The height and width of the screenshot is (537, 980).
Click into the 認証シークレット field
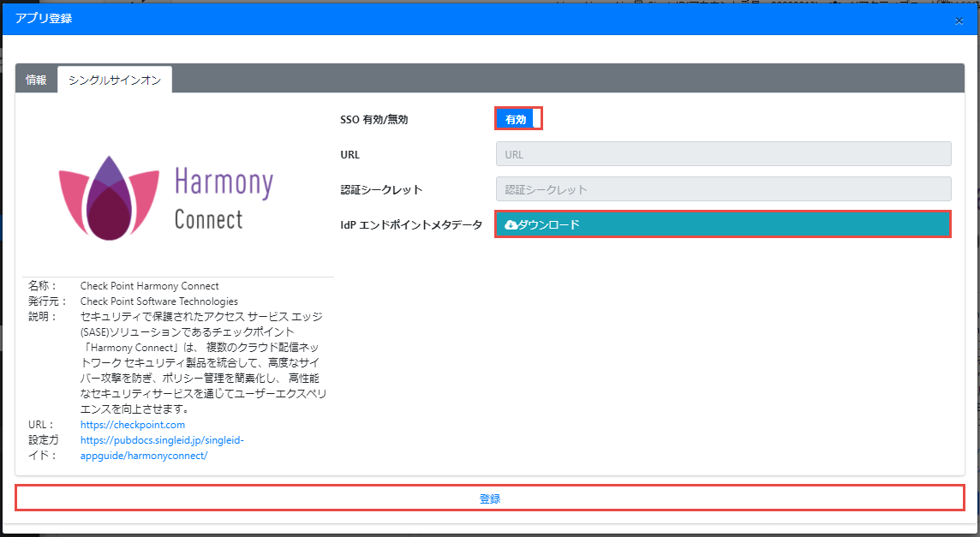click(723, 189)
